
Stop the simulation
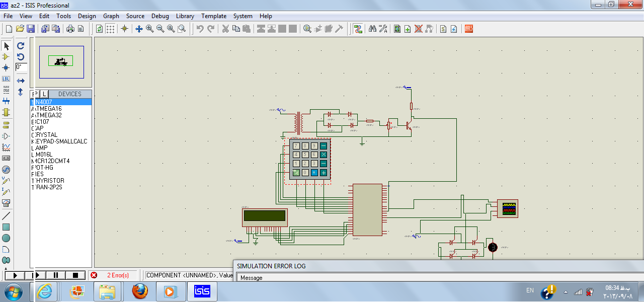75,275
